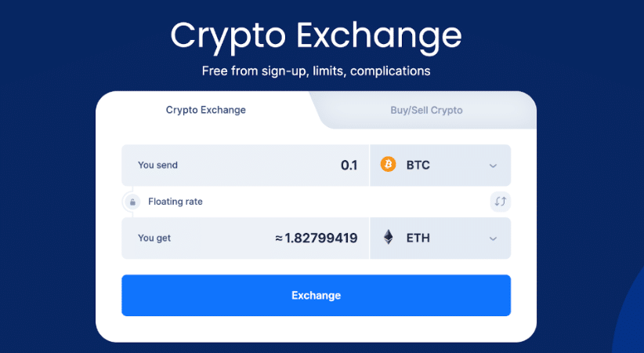Click the lock icon beside Floating rate
This screenshot has height=353, width=644.
coord(132,202)
